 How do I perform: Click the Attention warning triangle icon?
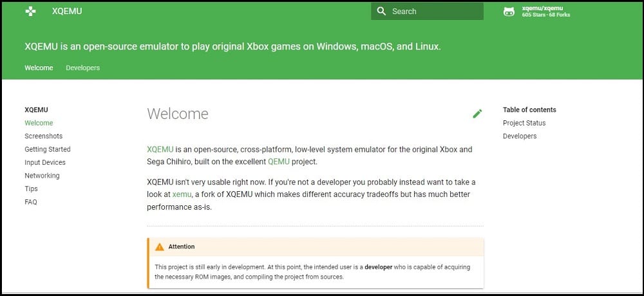159,246
